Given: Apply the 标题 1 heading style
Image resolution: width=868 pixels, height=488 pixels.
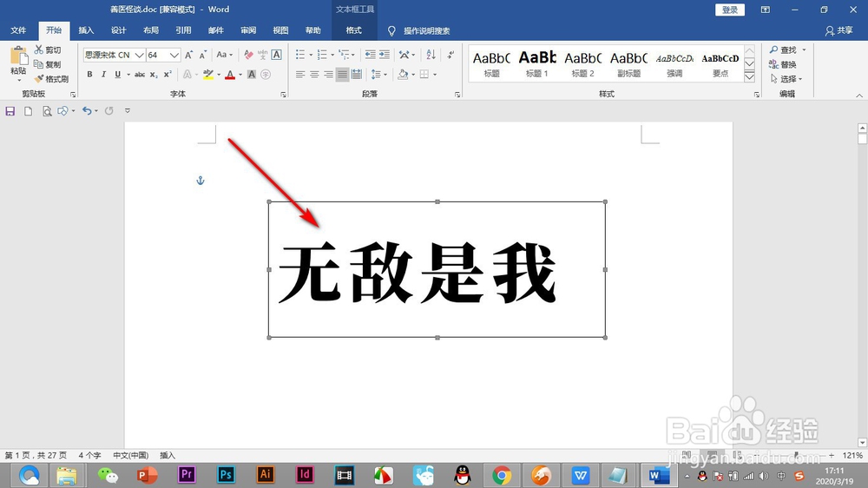Looking at the screenshot, I should [537, 63].
